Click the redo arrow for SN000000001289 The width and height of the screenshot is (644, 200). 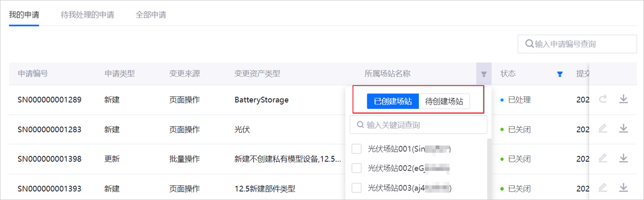pos(603,99)
